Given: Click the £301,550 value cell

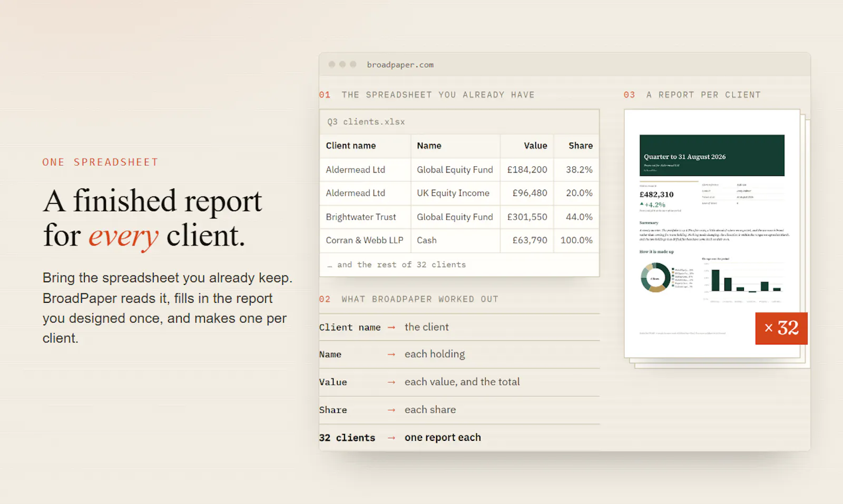Looking at the screenshot, I should click(x=527, y=217).
